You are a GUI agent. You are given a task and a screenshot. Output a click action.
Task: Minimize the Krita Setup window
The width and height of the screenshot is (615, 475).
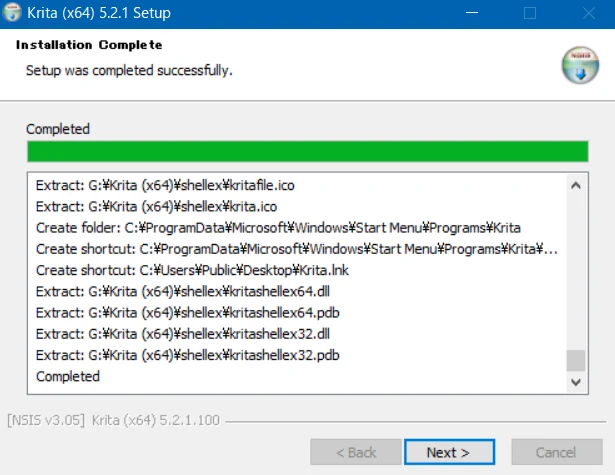(472, 13)
